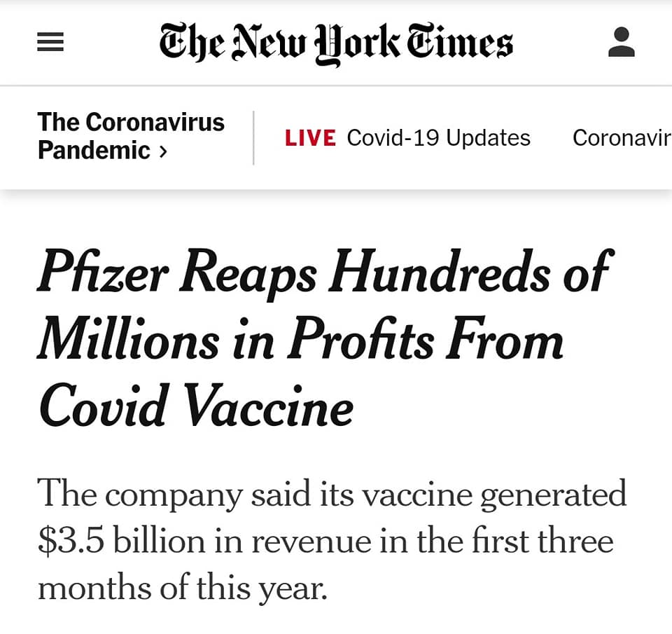Click 'Millions in Profits From' headline line

300,339
